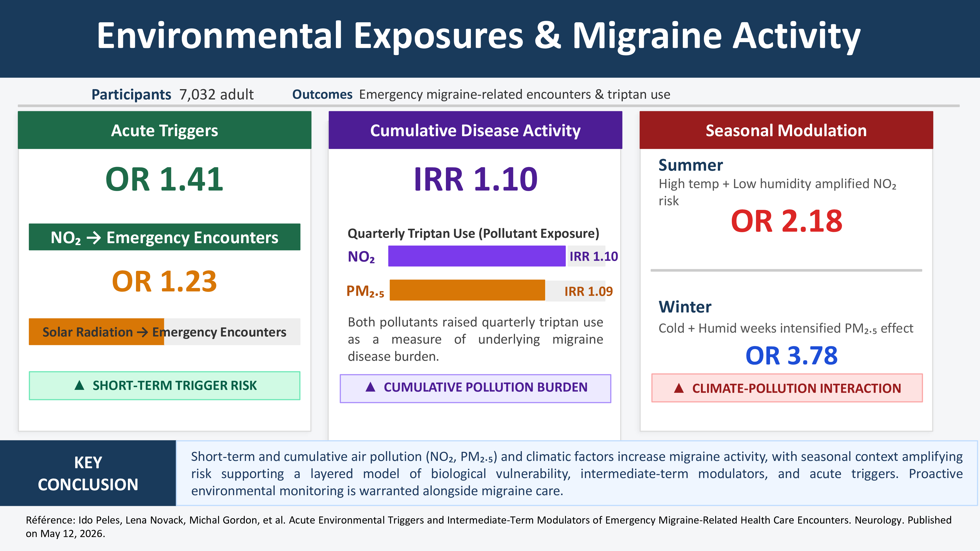Click the Solar Radiation Emergency Encounters bar

[x=164, y=332]
